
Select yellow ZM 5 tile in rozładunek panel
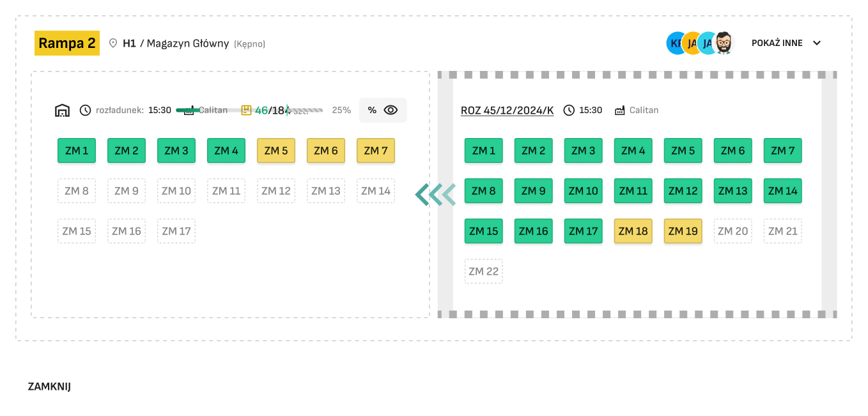[276, 151]
